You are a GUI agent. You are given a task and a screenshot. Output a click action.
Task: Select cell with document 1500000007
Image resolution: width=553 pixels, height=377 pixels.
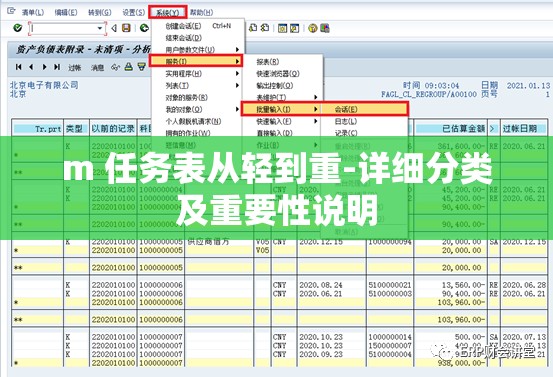click(390, 346)
